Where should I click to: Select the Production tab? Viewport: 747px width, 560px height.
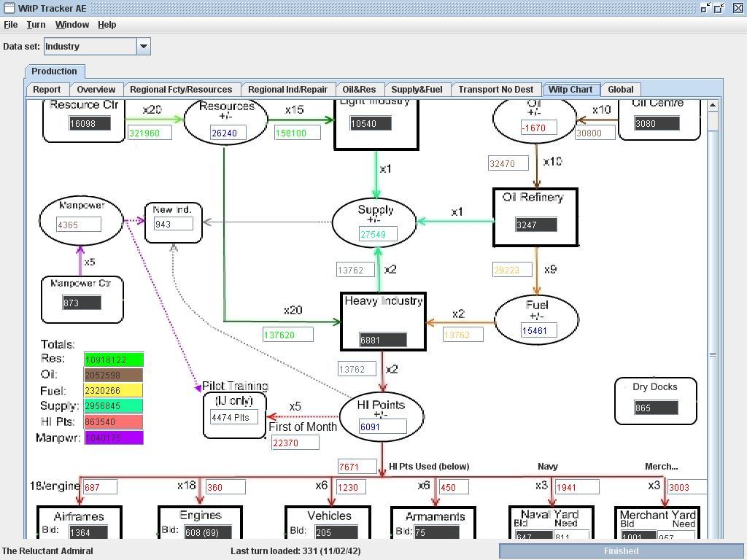(x=54, y=71)
